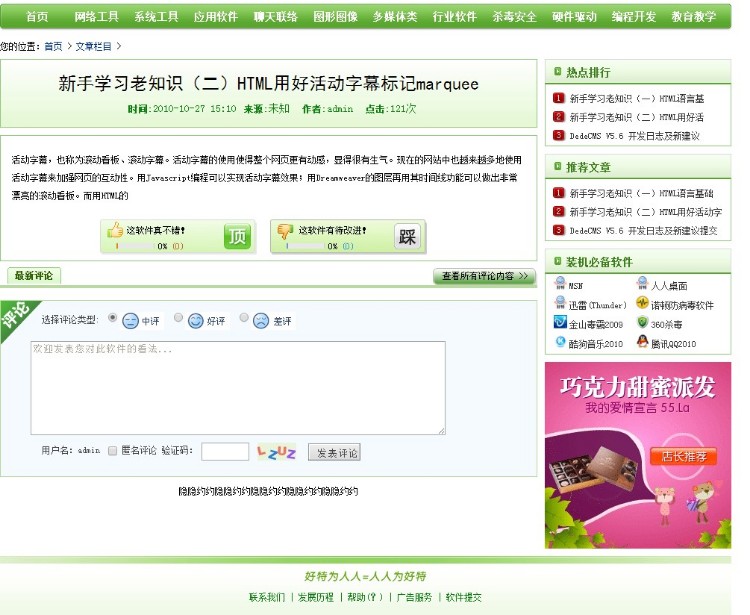This screenshot has width=750, height=615.
Task: Click the 金山毒霸2009 icon
Action: click(560, 322)
